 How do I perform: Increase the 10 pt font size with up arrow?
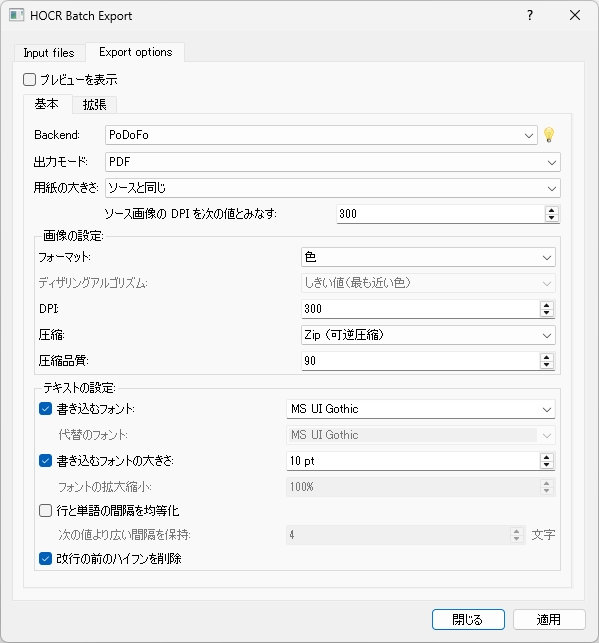coord(547,457)
